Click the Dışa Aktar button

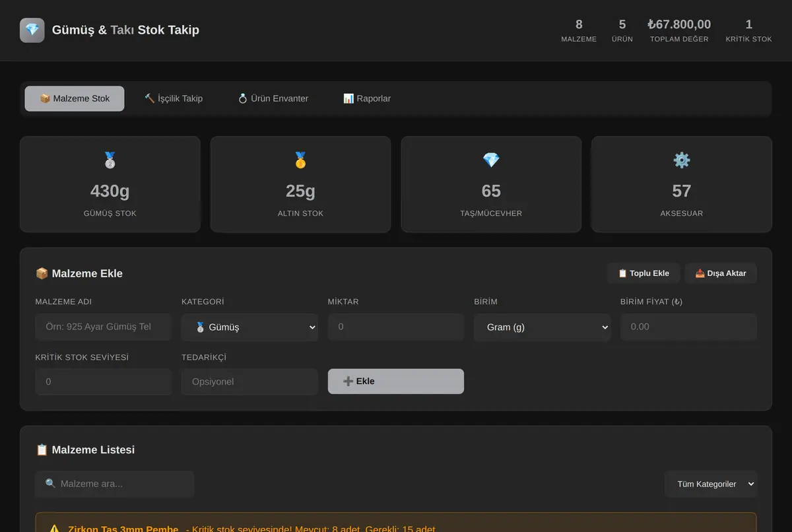click(721, 273)
